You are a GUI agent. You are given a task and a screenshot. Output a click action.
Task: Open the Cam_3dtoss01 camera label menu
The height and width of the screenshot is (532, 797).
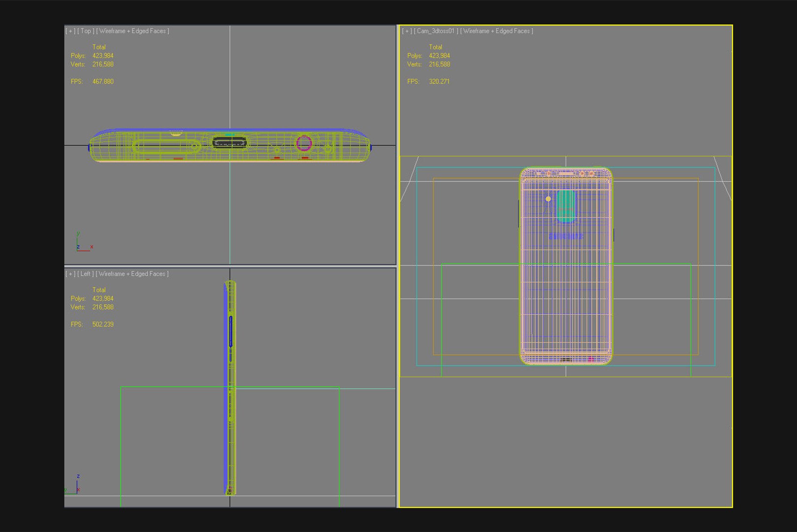click(x=436, y=31)
